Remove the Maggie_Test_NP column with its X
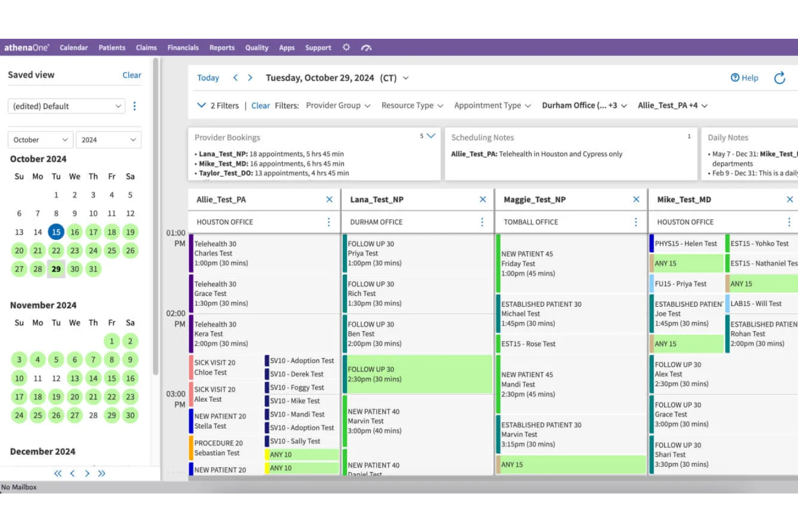 point(636,199)
